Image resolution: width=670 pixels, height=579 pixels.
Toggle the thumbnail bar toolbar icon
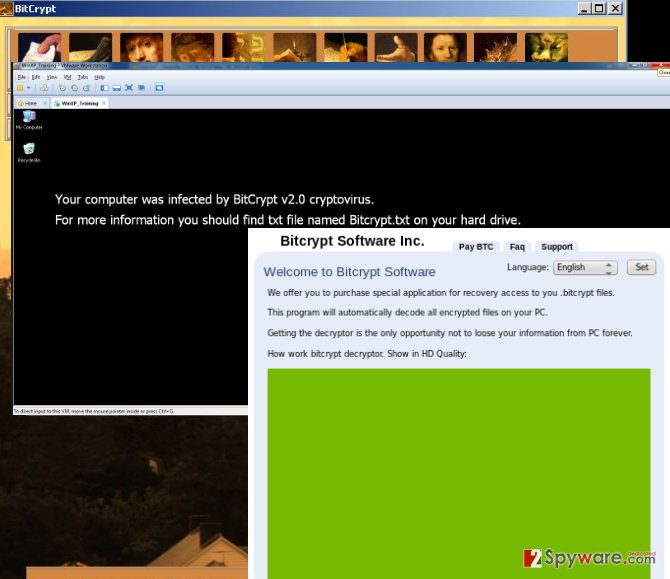(117, 88)
